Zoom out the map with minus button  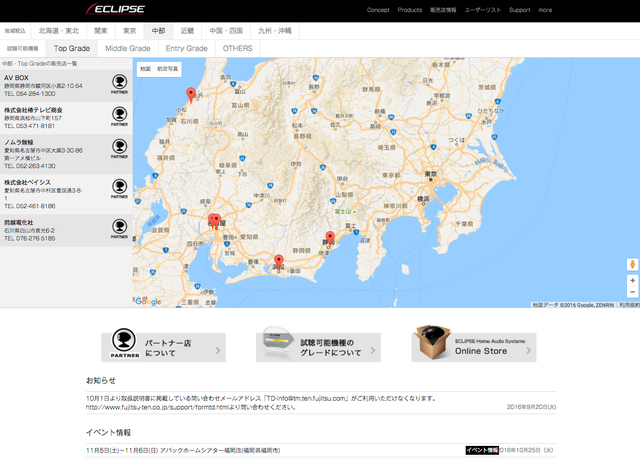[632, 292]
